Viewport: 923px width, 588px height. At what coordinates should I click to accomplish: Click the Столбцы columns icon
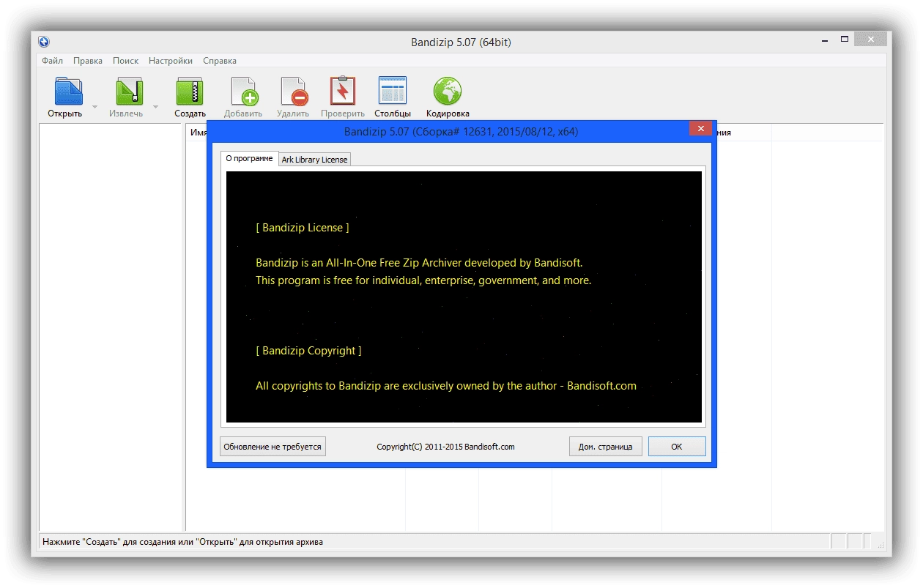(392, 92)
